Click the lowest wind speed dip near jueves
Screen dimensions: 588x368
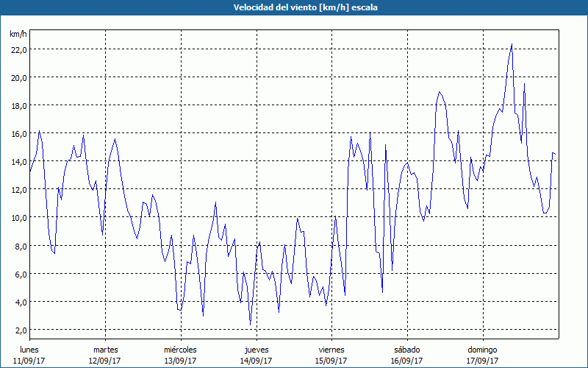pos(250,324)
